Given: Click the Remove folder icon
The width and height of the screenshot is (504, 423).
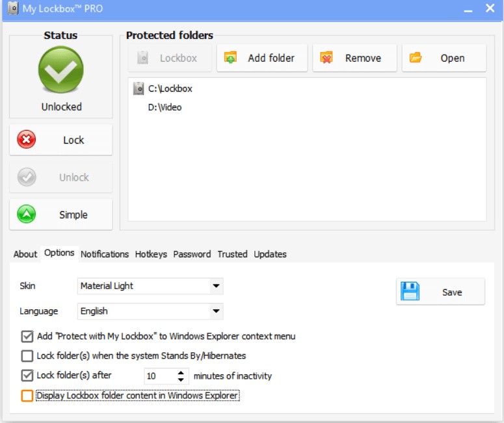Looking at the screenshot, I should click(326, 58).
